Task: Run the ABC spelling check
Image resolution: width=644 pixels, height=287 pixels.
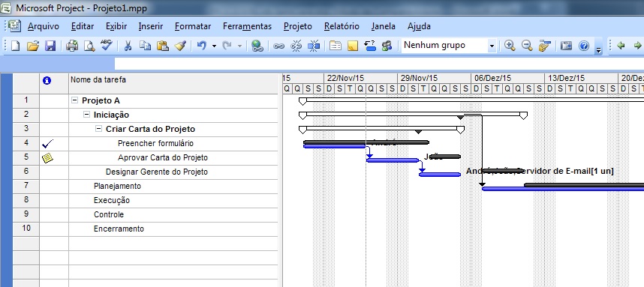Action: 107,45
